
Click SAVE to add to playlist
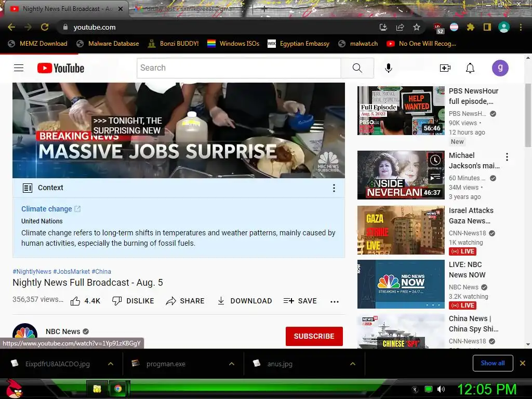pos(300,301)
